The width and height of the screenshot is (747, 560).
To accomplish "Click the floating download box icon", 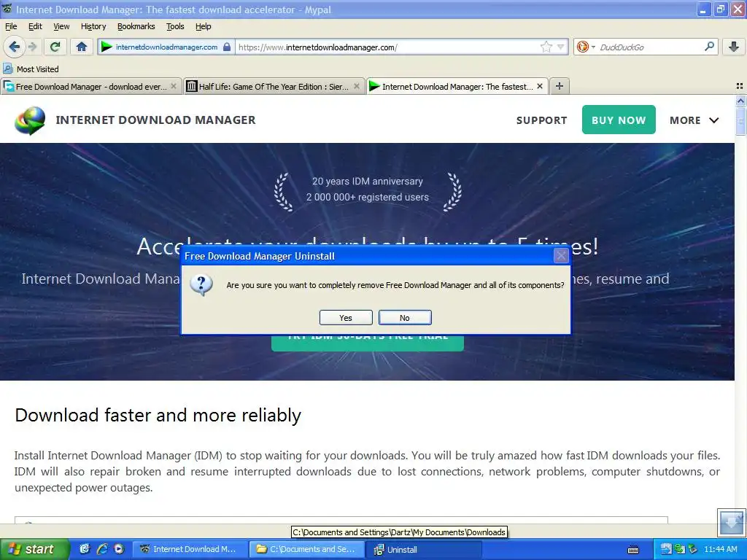I will [731, 522].
